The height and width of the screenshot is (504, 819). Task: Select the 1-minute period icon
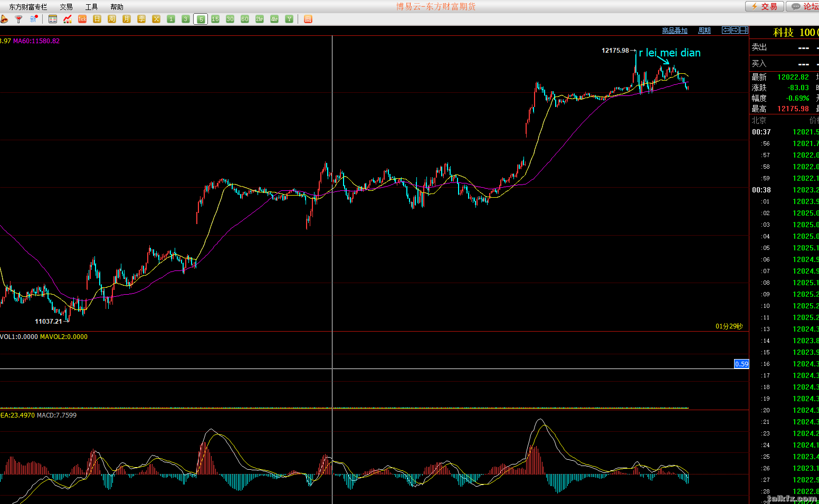pos(171,19)
